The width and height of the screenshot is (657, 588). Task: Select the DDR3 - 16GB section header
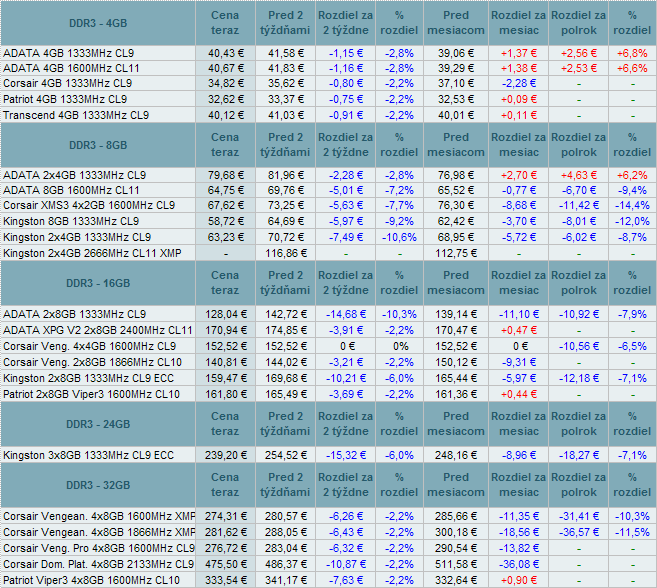click(98, 283)
